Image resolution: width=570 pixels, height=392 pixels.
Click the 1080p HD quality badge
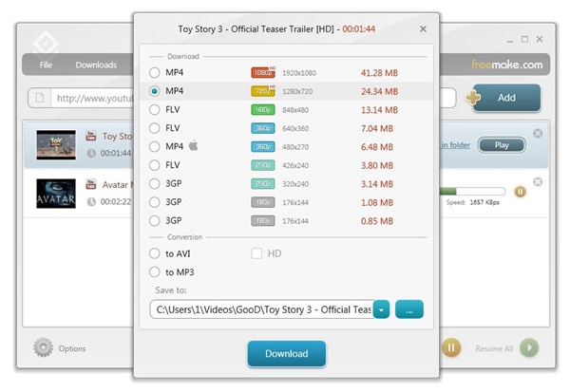pyautogui.click(x=263, y=73)
